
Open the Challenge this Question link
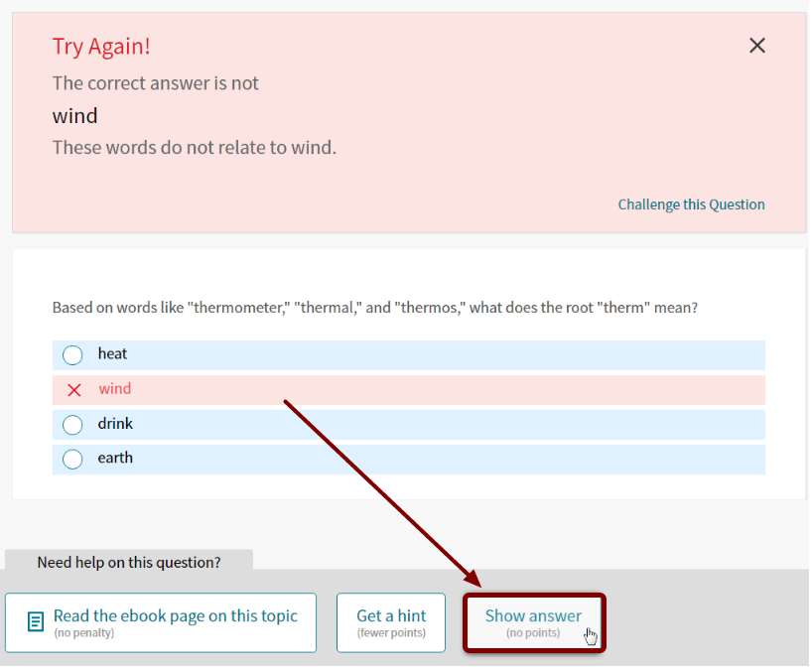tap(691, 204)
